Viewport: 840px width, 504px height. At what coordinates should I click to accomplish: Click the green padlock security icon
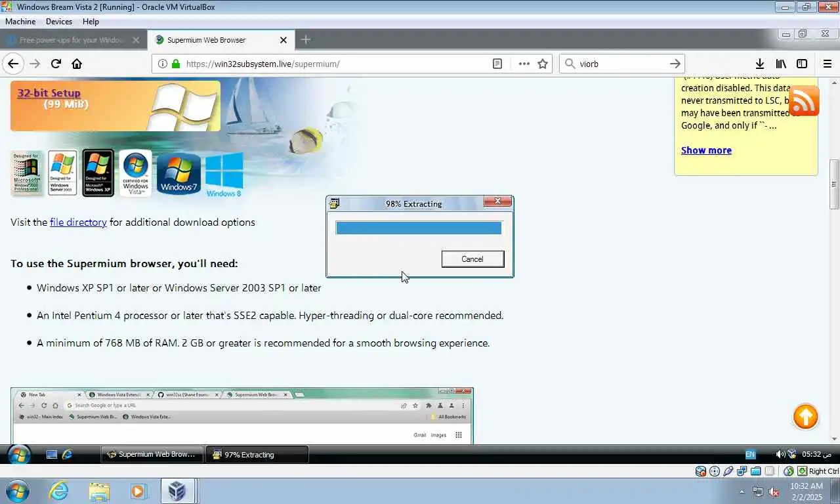[175, 64]
